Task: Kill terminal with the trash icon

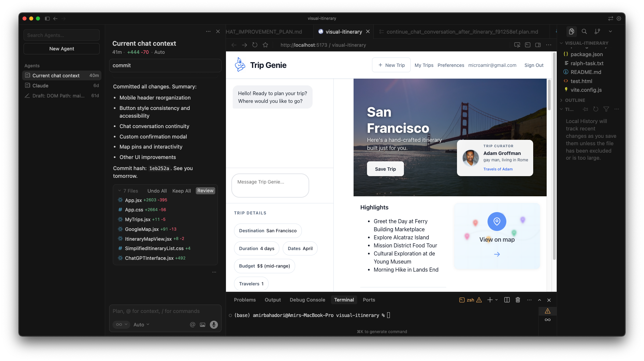Action: coord(518,300)
